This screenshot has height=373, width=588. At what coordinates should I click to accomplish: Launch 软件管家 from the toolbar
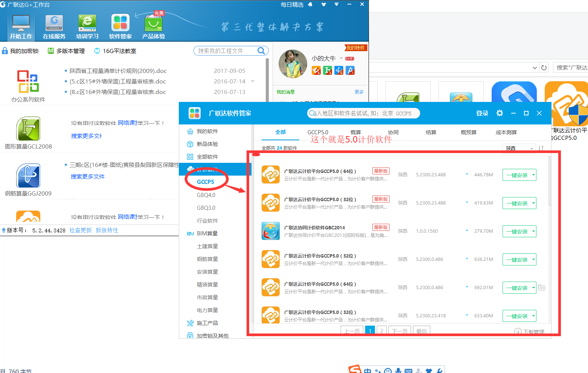pos(120,27)
